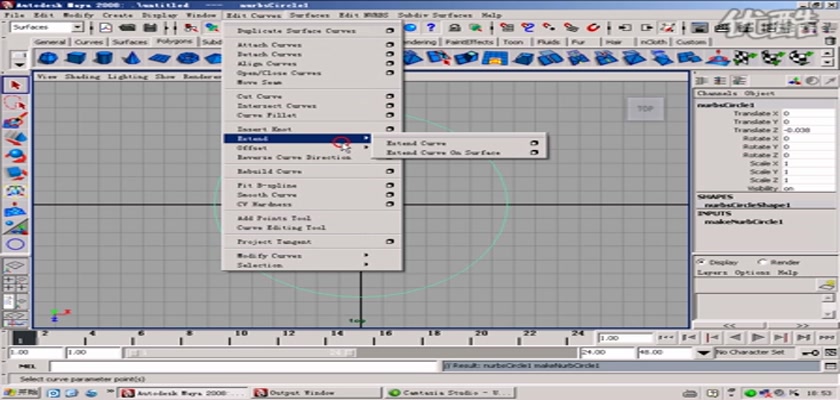Click the red magnet snap icon

593,27
